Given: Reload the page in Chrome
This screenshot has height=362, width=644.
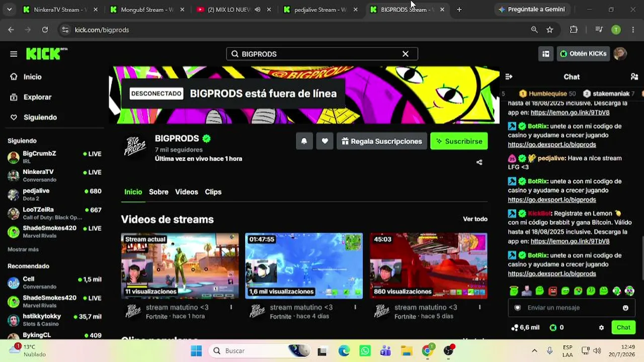Looking at the screenshot, I should tap(45, 30).
